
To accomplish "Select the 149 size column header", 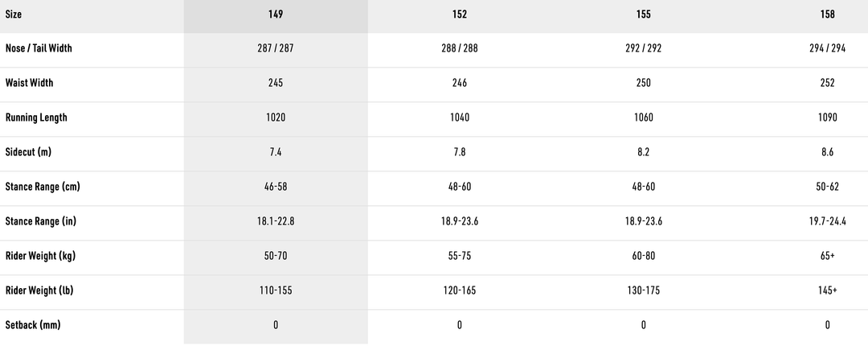I will (x=276, y=14).
